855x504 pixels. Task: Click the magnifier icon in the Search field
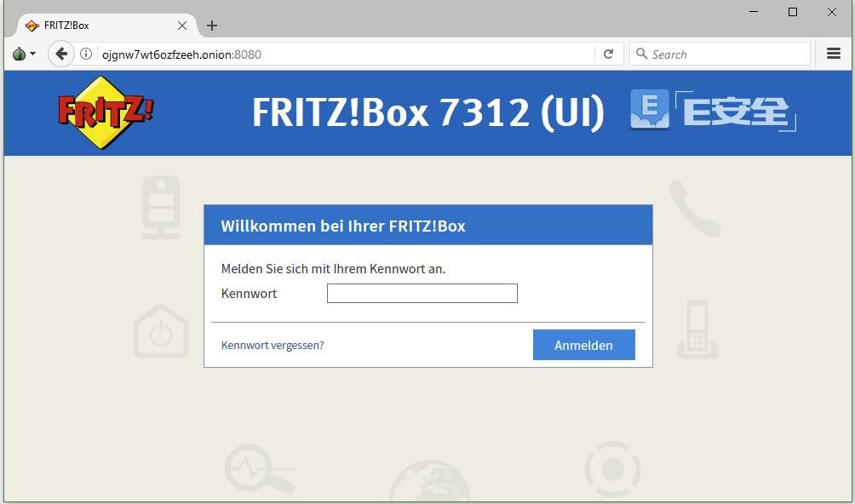[642, 54]
